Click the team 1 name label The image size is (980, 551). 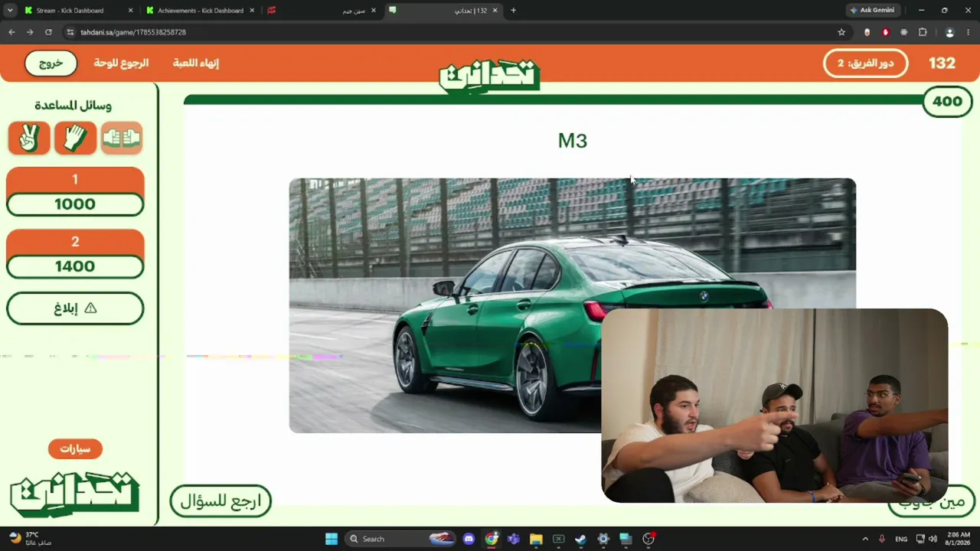click(x=75, y=179)
